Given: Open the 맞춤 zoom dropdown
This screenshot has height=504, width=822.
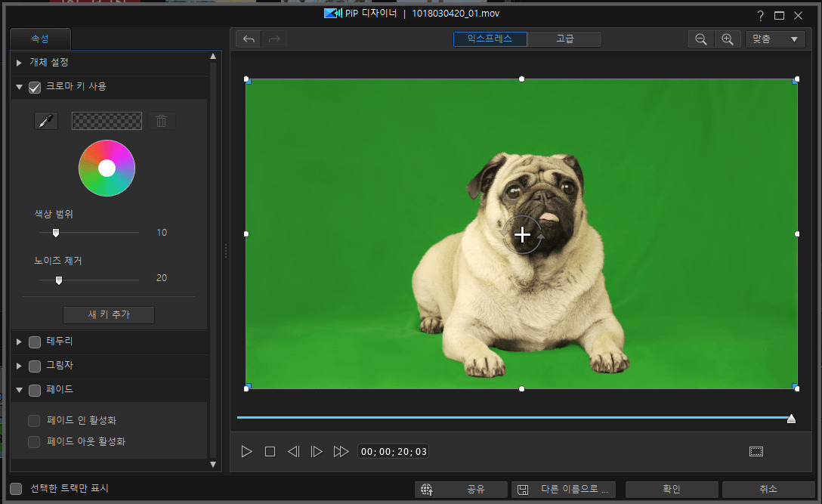Looking at the screenshot, I should click(774, 39).
